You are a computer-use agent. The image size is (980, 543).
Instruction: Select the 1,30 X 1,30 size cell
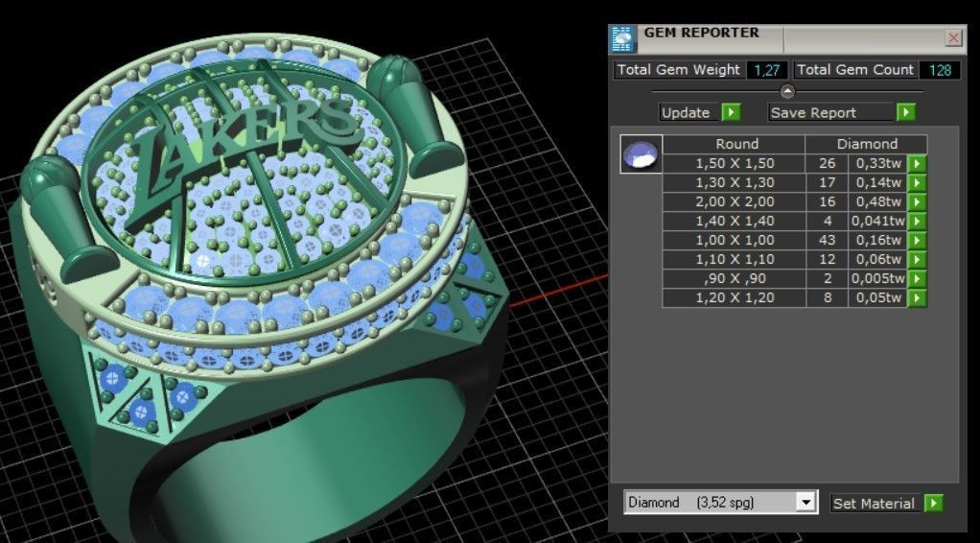[x=734, y=183]
